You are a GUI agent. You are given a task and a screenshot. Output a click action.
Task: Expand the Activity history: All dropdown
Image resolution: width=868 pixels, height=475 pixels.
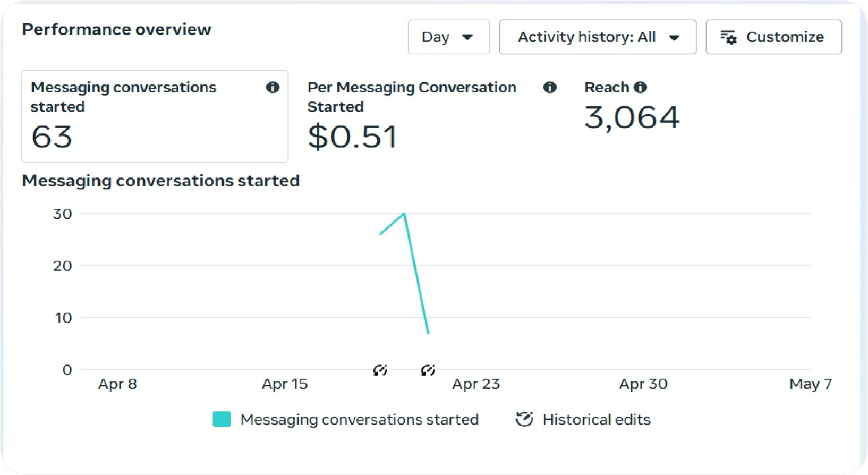click(x=598, y=37)
